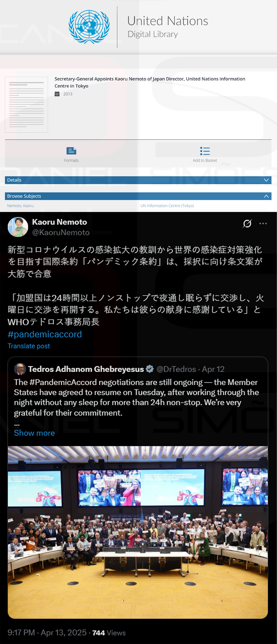This screenshot has width=277, height=644.
Task: Open the three-dot more options menu
Action: pos(263,223)
